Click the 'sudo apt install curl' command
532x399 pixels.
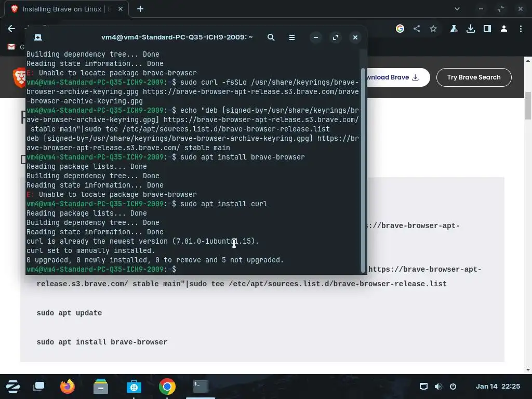click(x=223, y=204)
